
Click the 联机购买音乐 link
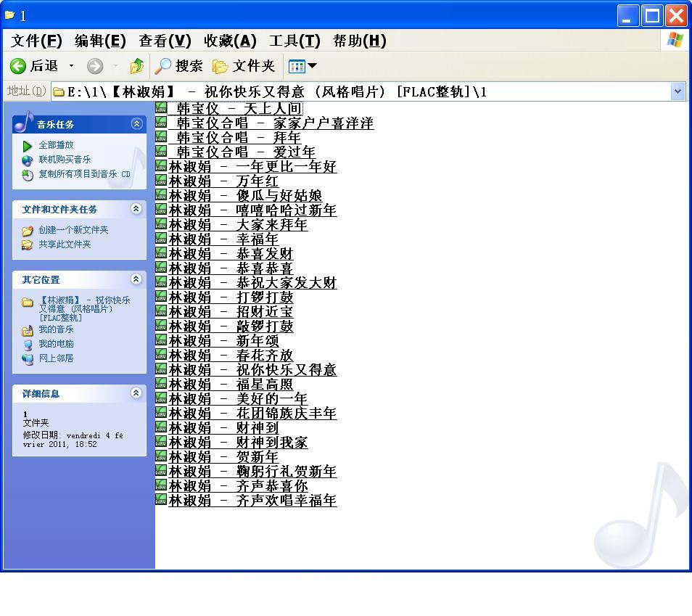65,160
